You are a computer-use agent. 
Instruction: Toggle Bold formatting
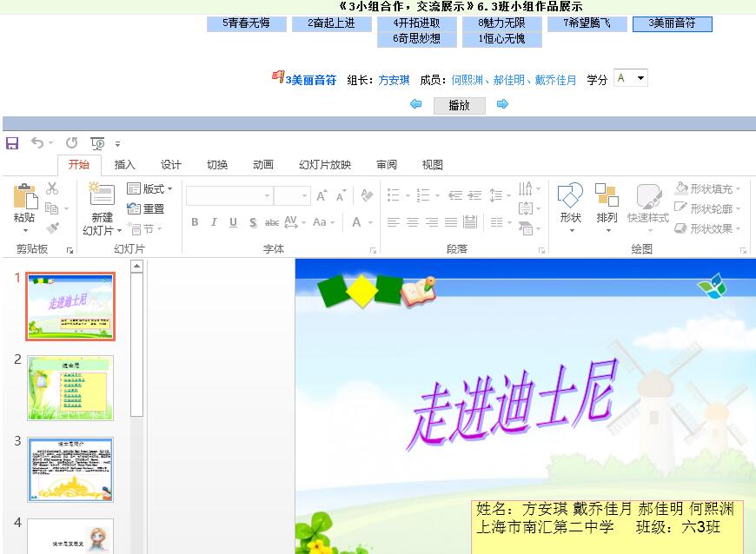(x=195, y=222)
